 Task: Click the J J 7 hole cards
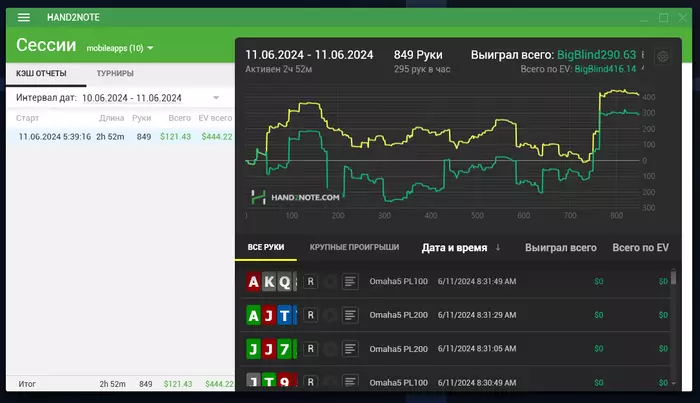tap(271, 349)
